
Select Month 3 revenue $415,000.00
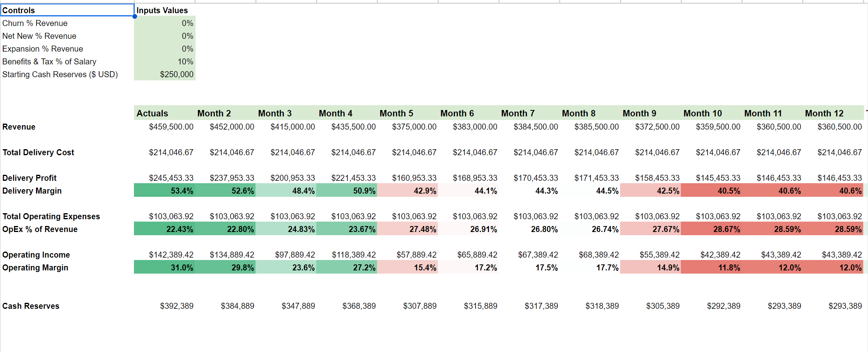[x=286, y=127]
